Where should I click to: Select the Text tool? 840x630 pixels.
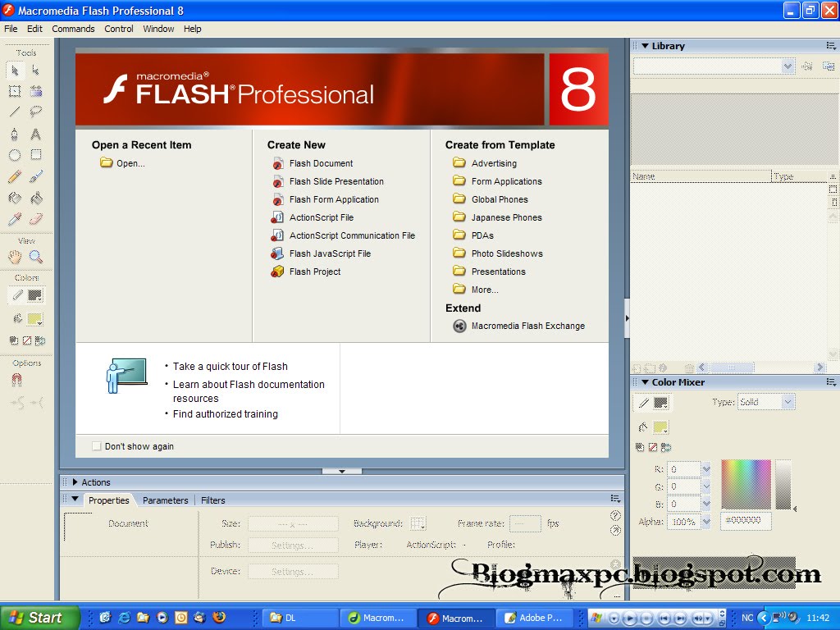(36, 134)
